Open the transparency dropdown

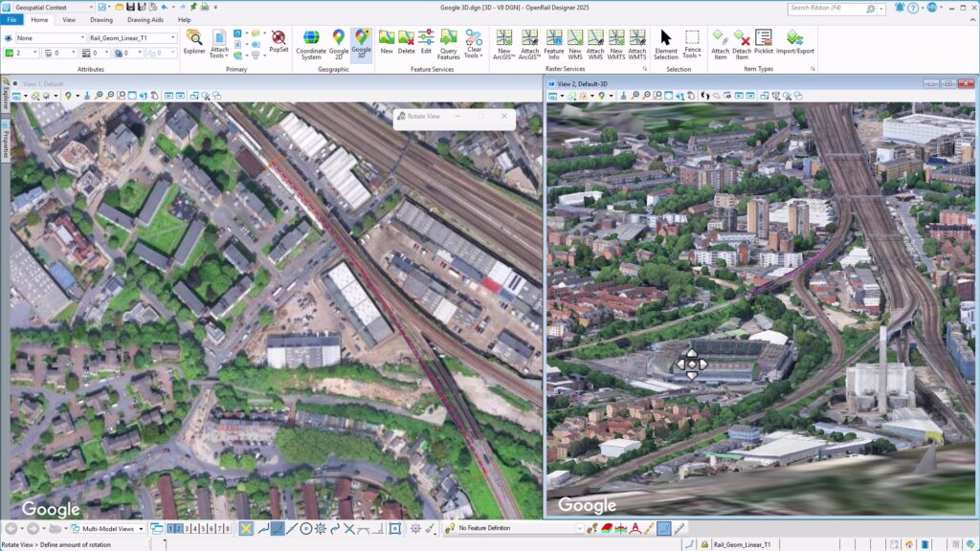pyautogui.click(x=128, y=54)
